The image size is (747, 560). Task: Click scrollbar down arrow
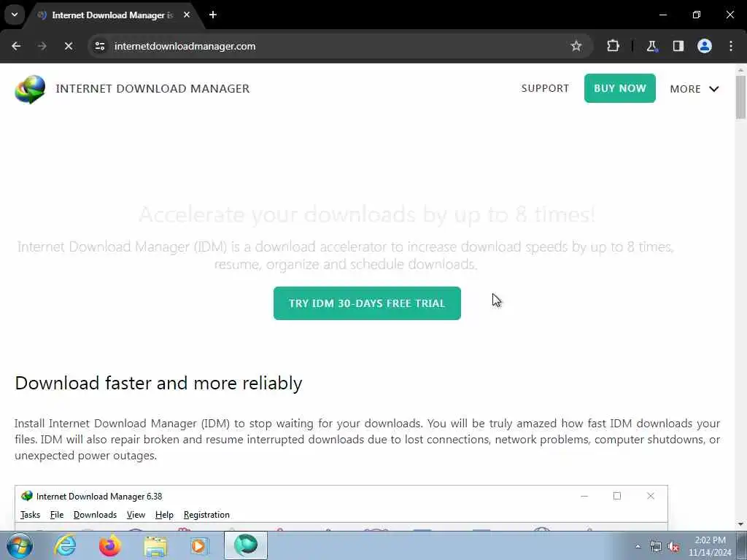(x=740, y=524)
